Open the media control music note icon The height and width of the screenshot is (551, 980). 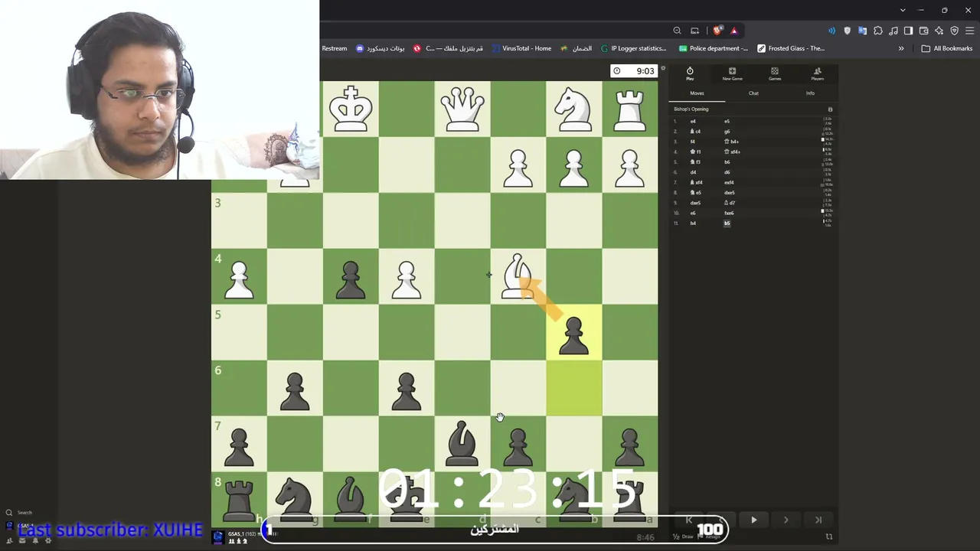click(x=893, y=31)
